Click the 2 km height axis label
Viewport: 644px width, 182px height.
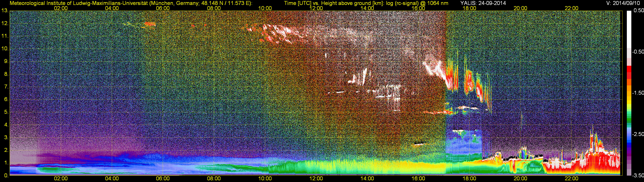pos(6,150)
